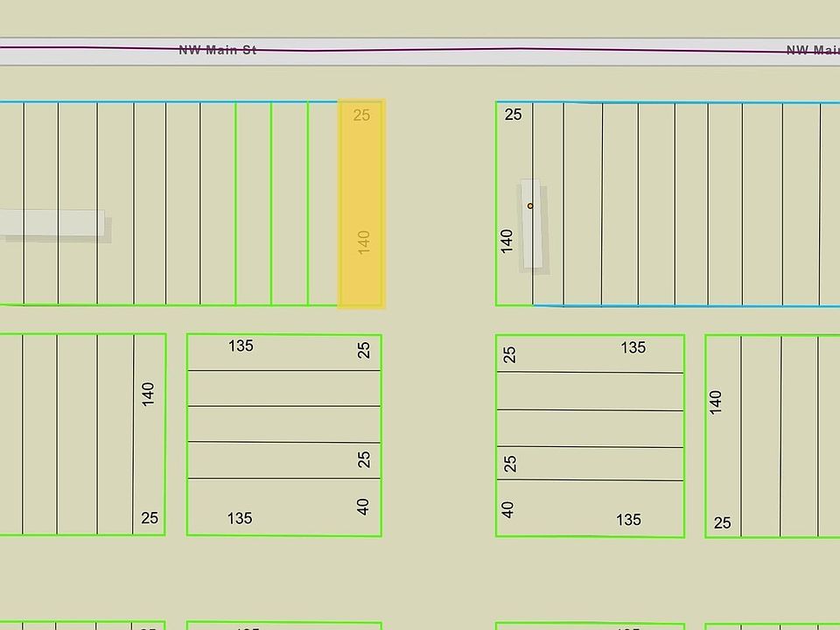The image size is (840, 630).
Task: Click the "25" label at the bottom of the lower-left vertical-lot block
Action: [x=150, y=517]
